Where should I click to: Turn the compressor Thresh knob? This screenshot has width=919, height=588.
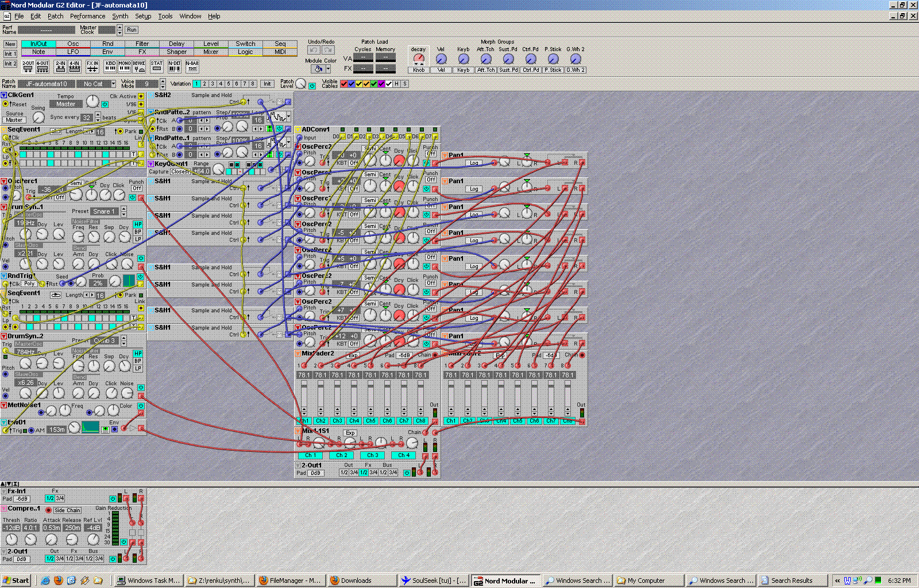tap(11, 539)
